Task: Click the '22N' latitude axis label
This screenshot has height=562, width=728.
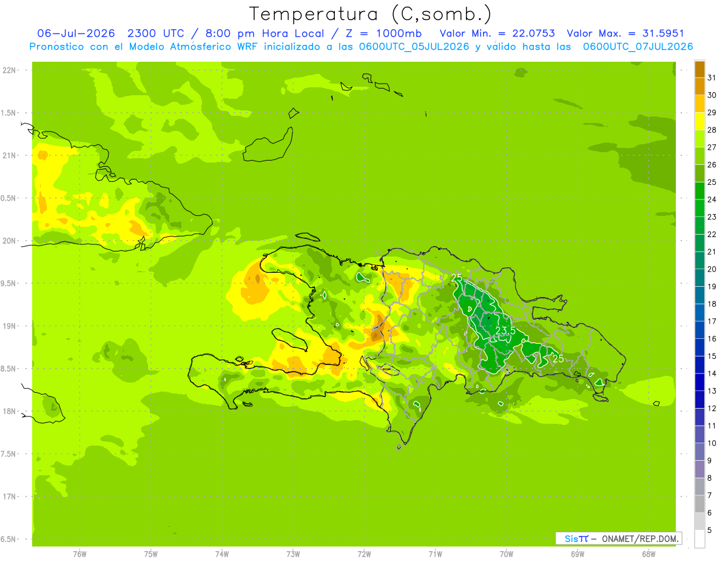Action: 9,70
